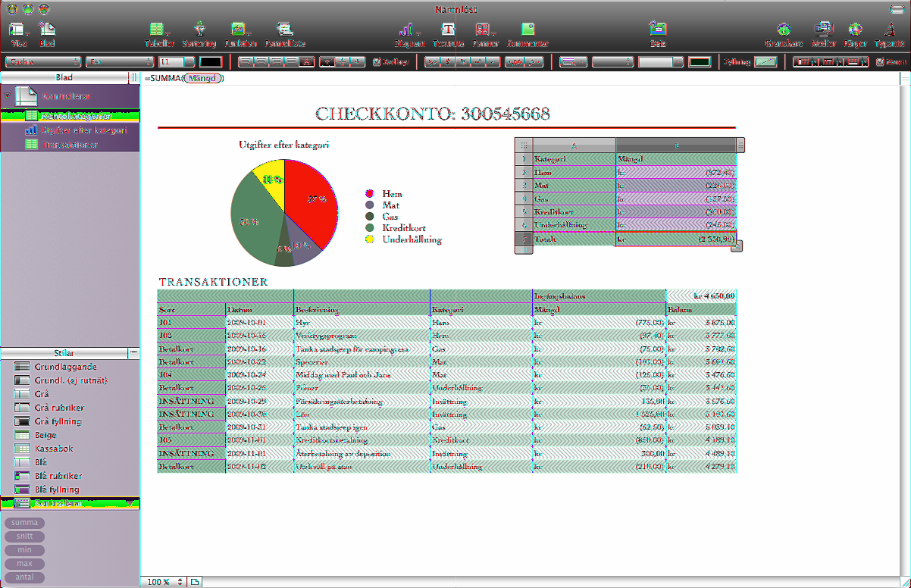The height and width of the screenshot is (588, 911).
Task: Click the CHECKKONTO: 300545668 title
Action: 433,114
